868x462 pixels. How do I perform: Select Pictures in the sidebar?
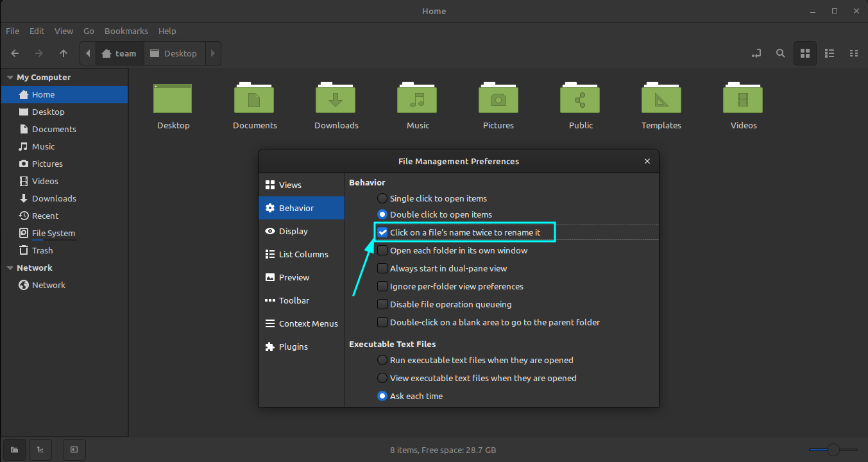(x=64, y=164)
